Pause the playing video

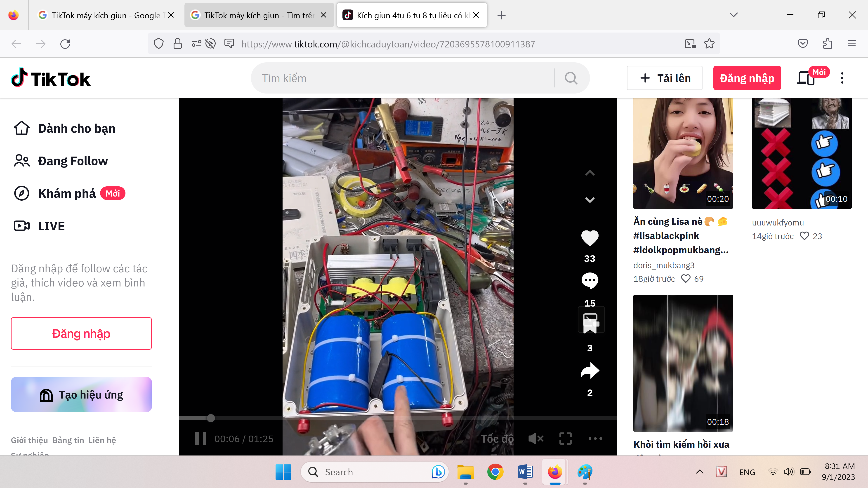coord(200,439)
